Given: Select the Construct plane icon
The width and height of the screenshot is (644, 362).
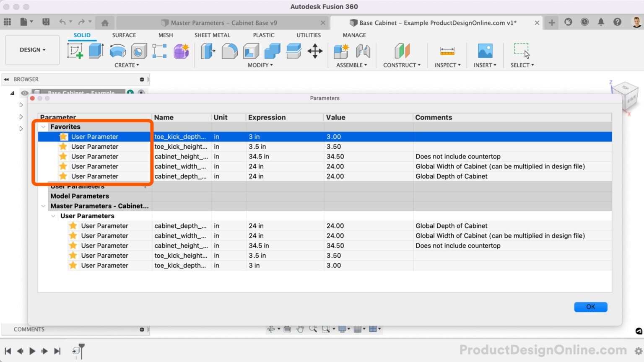Looking at the screenshot, I should click(x=402, y=51).
